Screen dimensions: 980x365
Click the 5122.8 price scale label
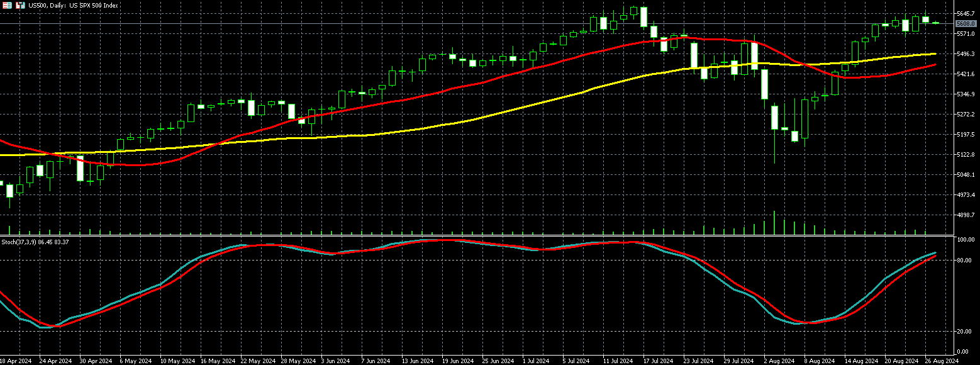click(x=966, y=154)
